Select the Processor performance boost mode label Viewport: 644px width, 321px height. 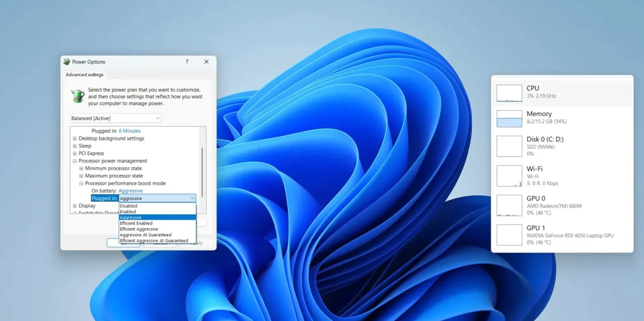tap(125, 183)
